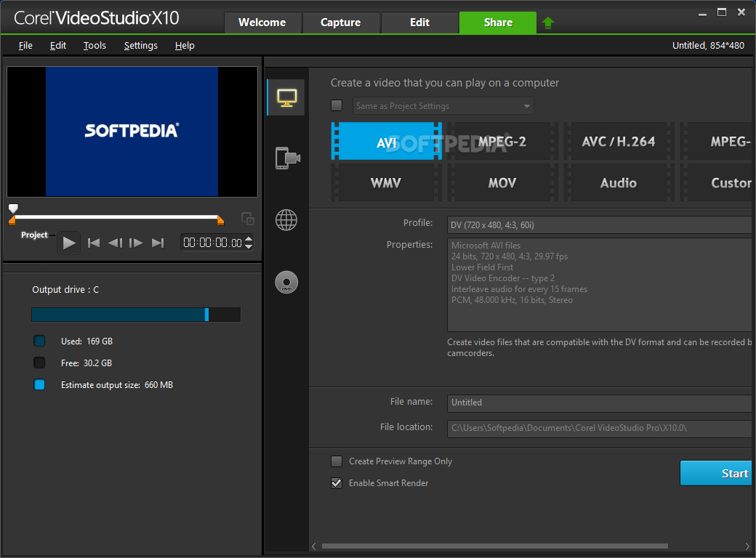Click the scrollbar left arrow
This screenshot has width=756, height=558.
pos(314,546)
